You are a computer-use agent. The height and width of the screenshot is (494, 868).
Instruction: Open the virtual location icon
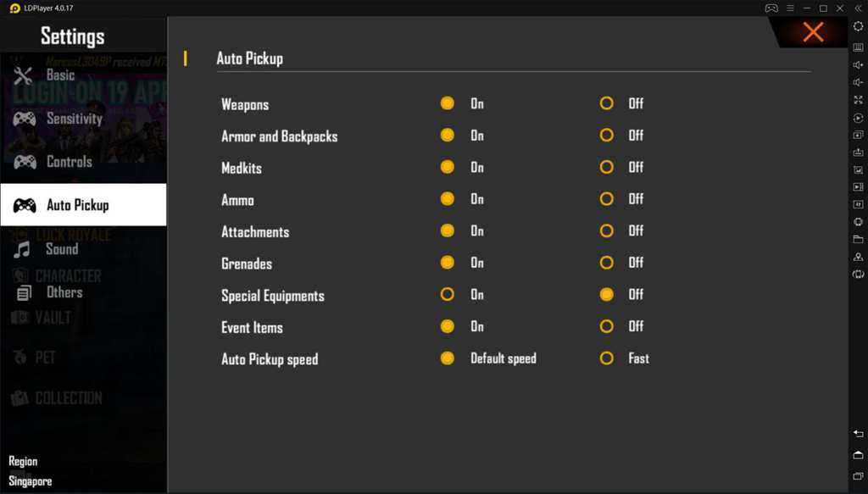(857, 257)
